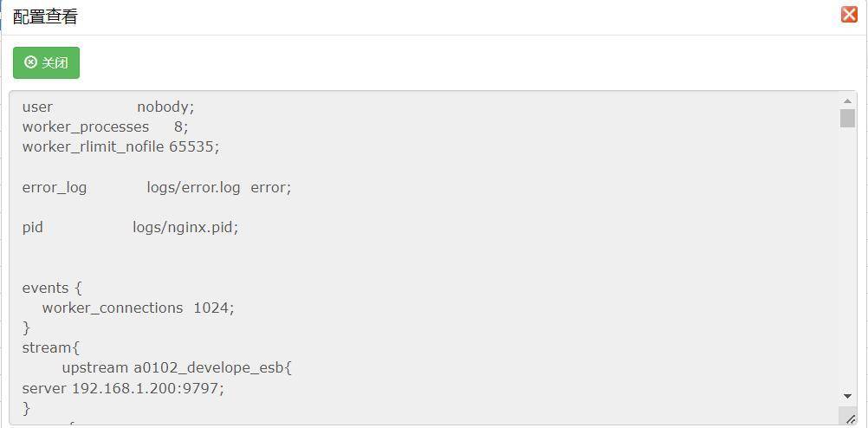Click the config textarea scrollbar thumb

847,118
